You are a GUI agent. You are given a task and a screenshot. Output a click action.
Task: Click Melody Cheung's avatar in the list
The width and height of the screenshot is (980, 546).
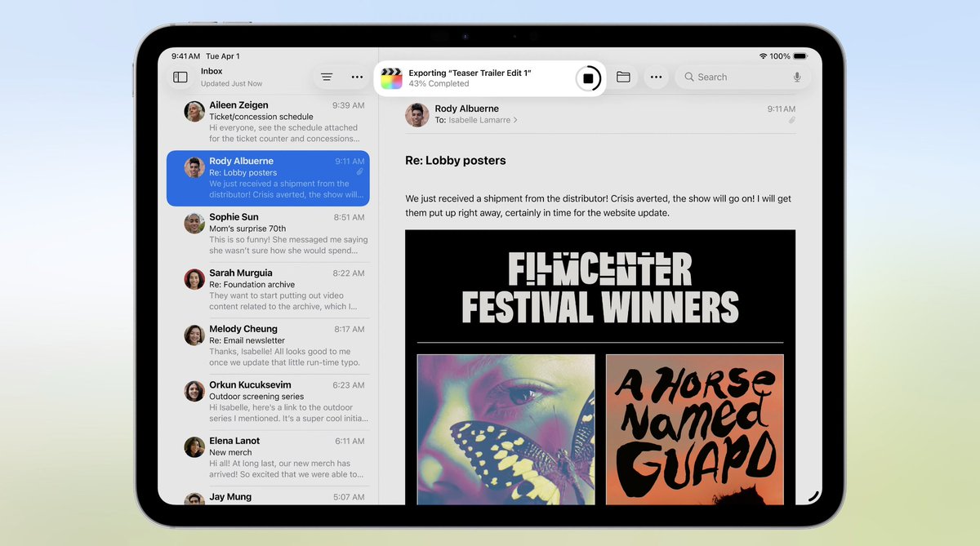[x=194, y=335]
